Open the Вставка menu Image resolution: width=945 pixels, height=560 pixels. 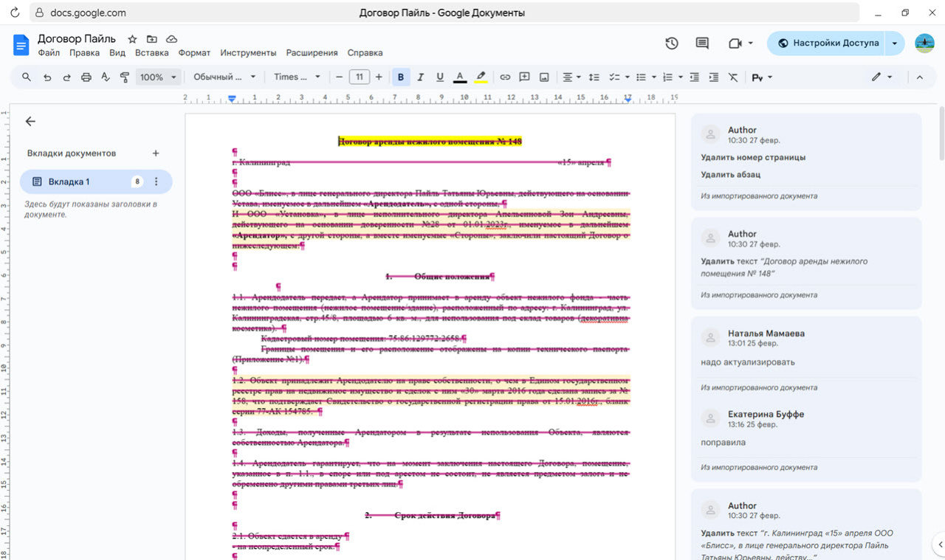tap(152, 53)
